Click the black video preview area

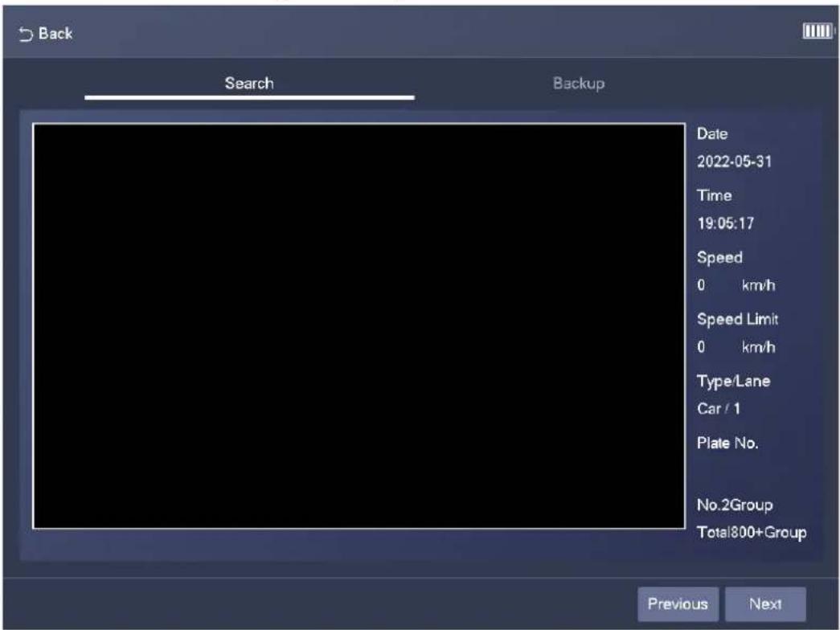pos(359,326)
